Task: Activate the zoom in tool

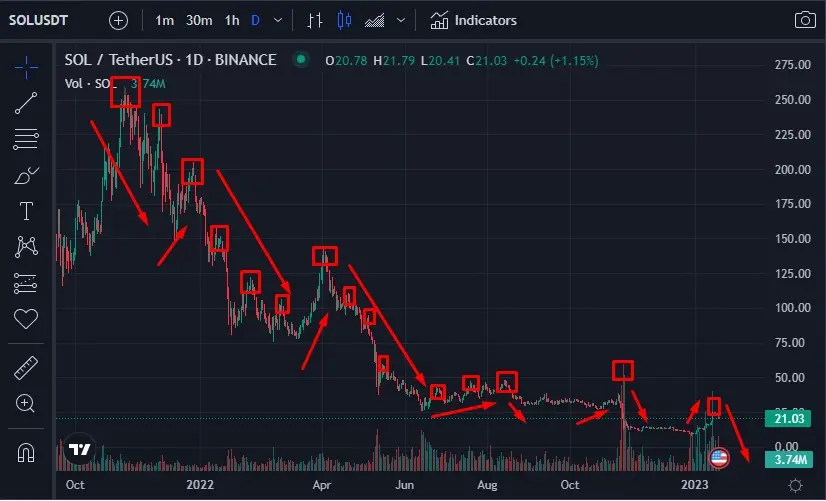Action: click(x=26, y=404)
